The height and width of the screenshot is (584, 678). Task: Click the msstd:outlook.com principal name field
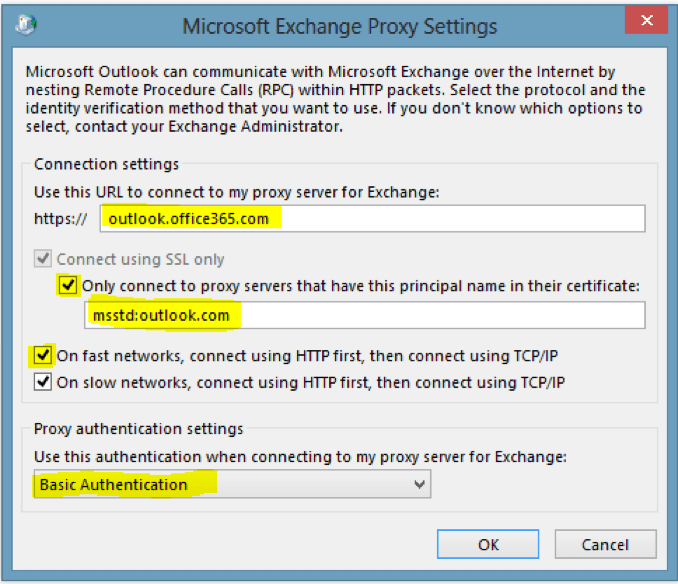pyautogui.click(x=365, y=315)
